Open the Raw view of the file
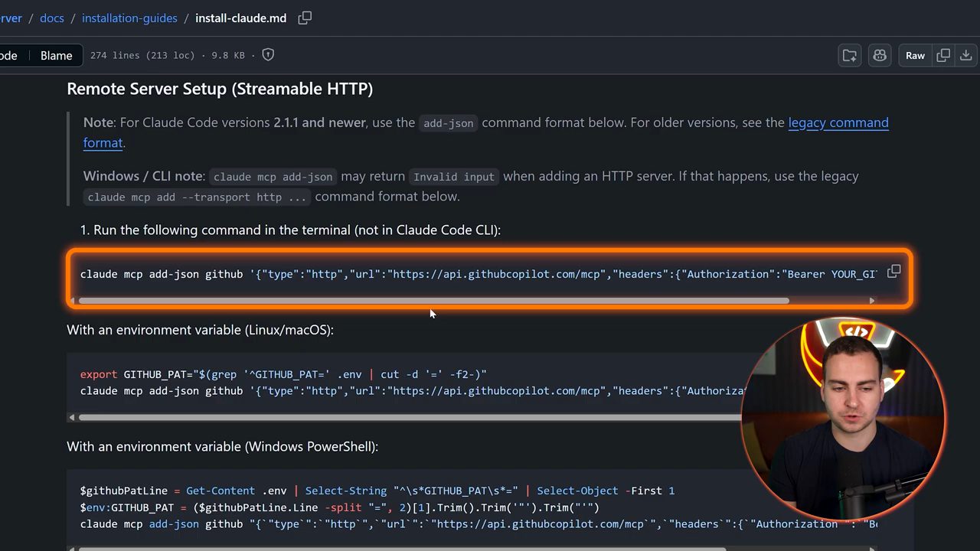Image resolution: width=980 pixels, height=551 pixels. [915, 55]
